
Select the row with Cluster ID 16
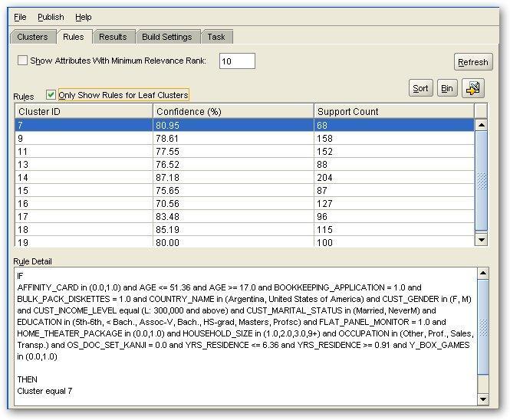(245, 203)
